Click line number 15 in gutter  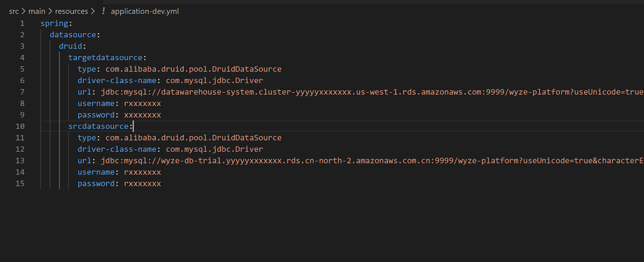click(x=20, y=183)
